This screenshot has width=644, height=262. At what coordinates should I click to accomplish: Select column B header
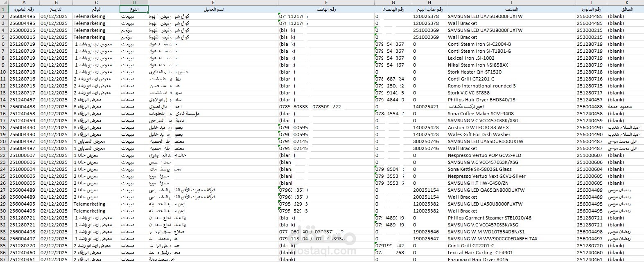pyautogui.click(x=56, y=2)
